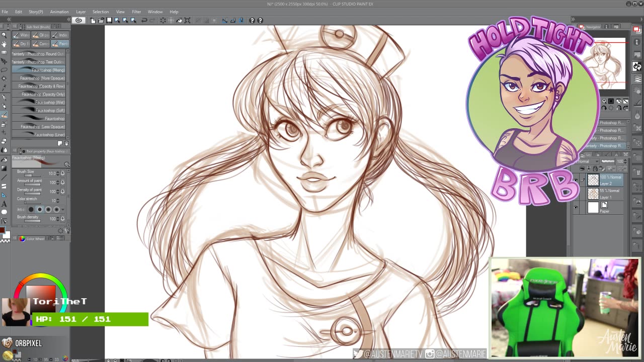Open the sub tool detail wrench icon
Viewport: 644px width, 362px height.
(x=67, y=231)
